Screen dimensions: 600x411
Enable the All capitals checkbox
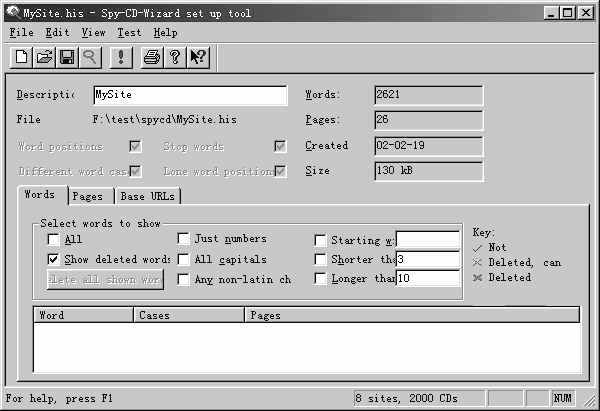184,259
